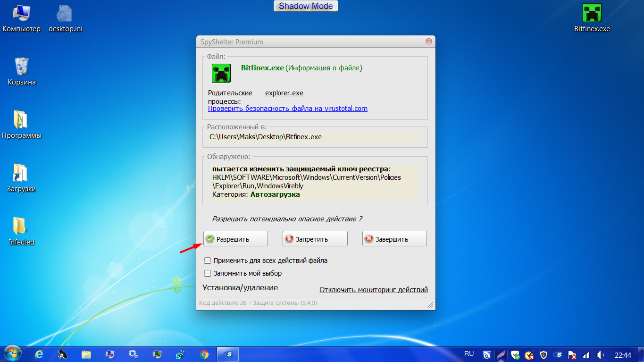Select the desktop.ini file icon
The height and width of the screenshot is (362, 644).
[x=66, y=18]
